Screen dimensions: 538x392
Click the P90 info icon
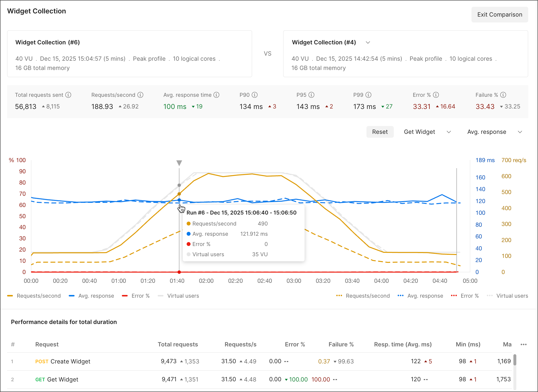pyautogui.click(x=255, y=95)
